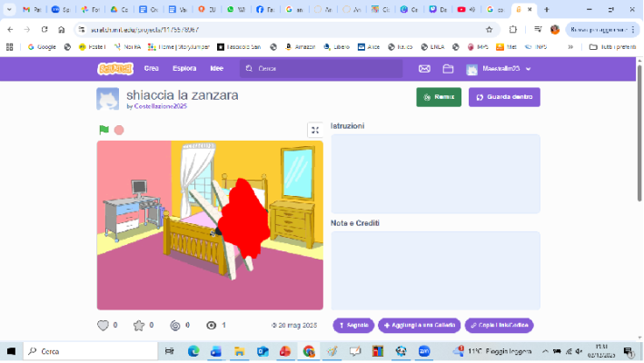The image size is (644, 363).
Task: Click the green Remix button
Action: pos(439,97)
